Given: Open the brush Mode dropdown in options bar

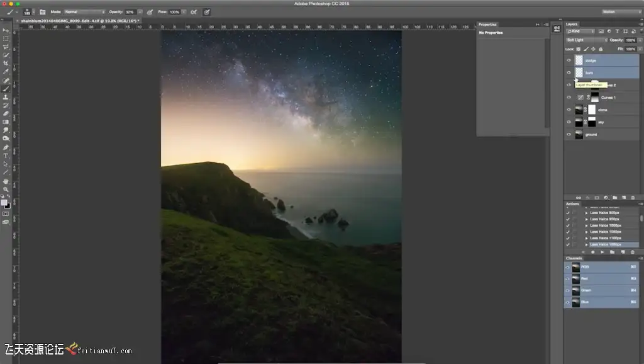Looking at the screenshot, I should tap(84, 12).
